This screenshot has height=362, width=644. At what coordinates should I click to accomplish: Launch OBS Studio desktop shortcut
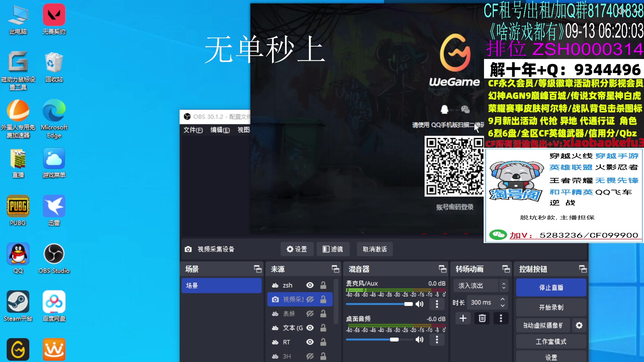pyautogui.click(x=54, y=259)
